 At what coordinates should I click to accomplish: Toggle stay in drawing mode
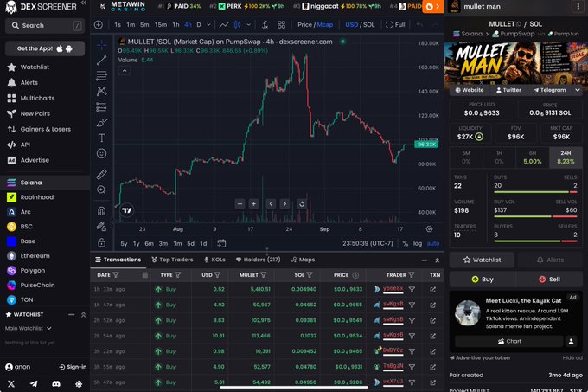101,226
